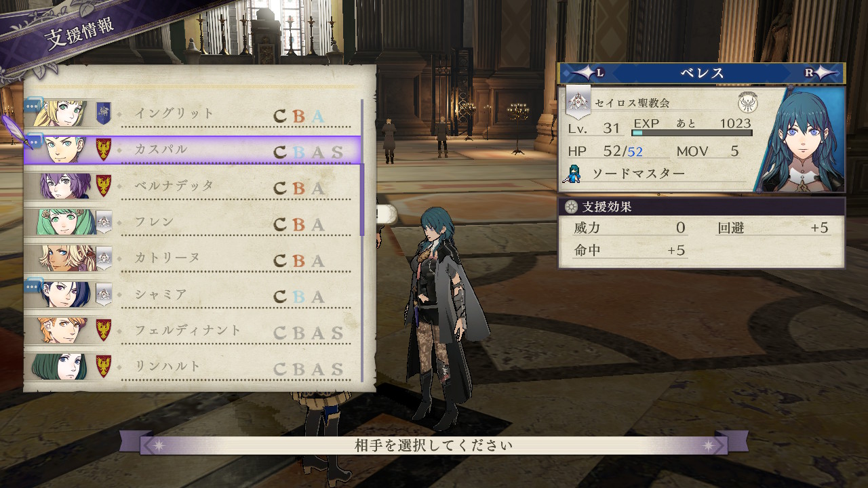Click the speech bubble icon on シャミア portrait

pos(34,287)
